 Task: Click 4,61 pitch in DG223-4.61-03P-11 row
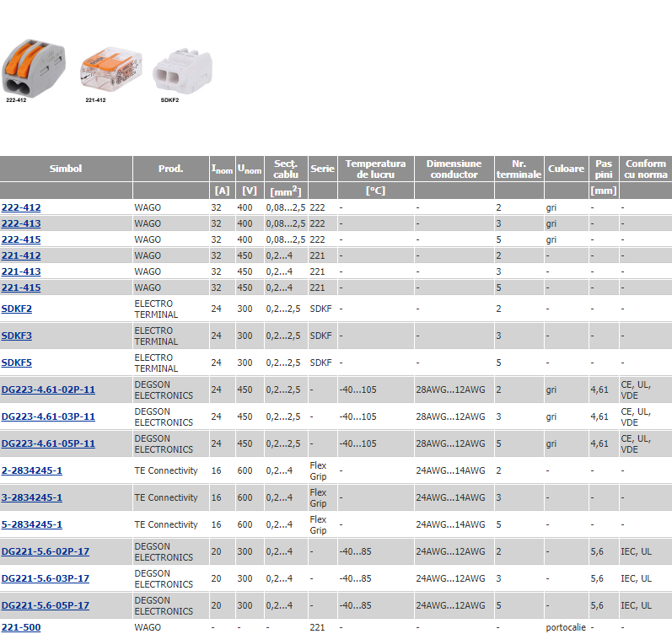599,416
